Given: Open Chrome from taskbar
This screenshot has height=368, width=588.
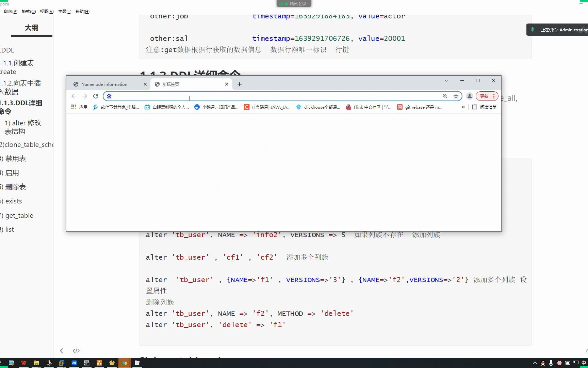Looking at the screenshot, I should tap(125, 363).
